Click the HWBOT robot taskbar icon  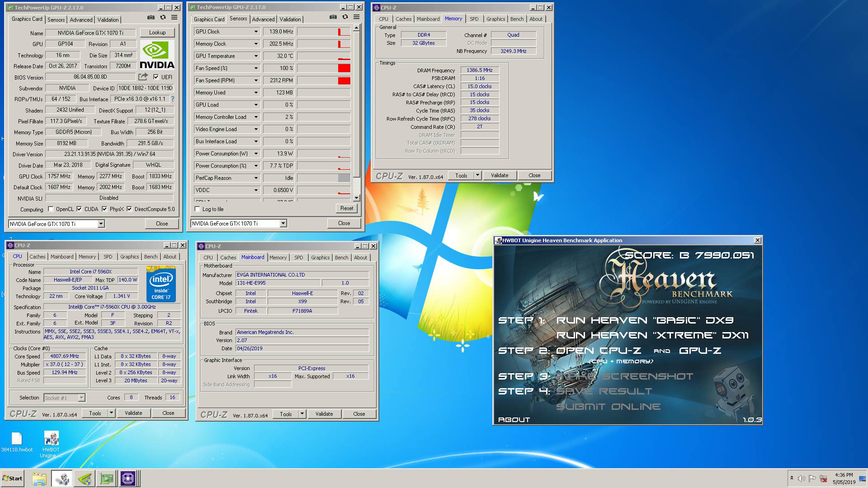click(62, 479)
